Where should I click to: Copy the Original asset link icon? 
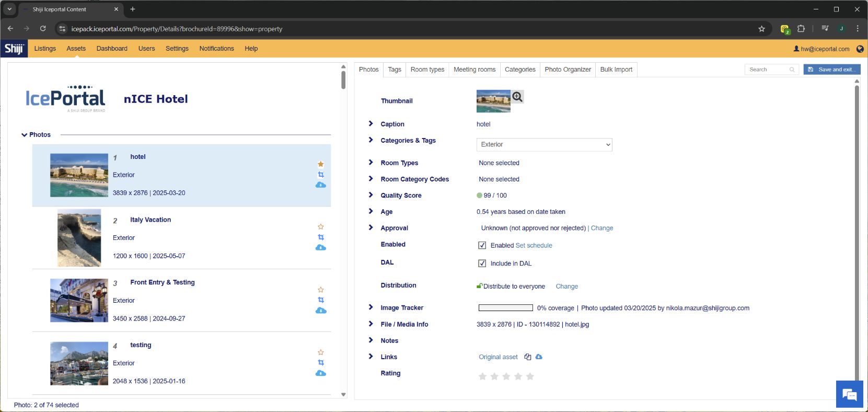click(528, 357)
